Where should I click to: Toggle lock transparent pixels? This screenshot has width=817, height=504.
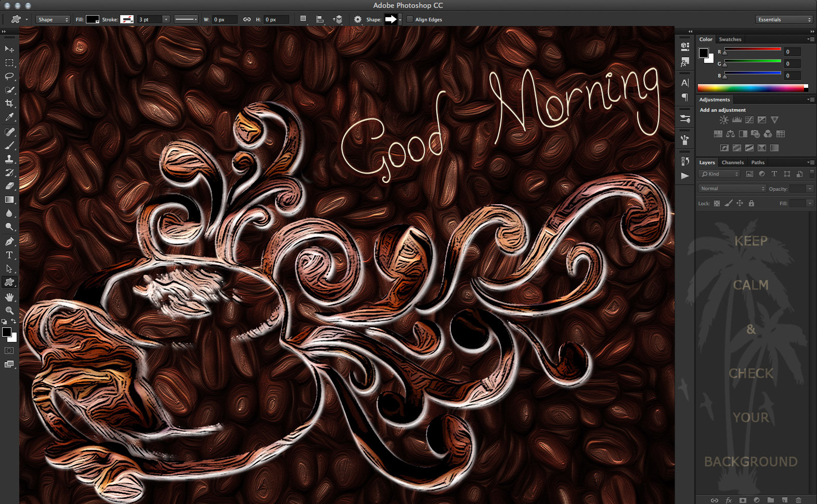717,203
